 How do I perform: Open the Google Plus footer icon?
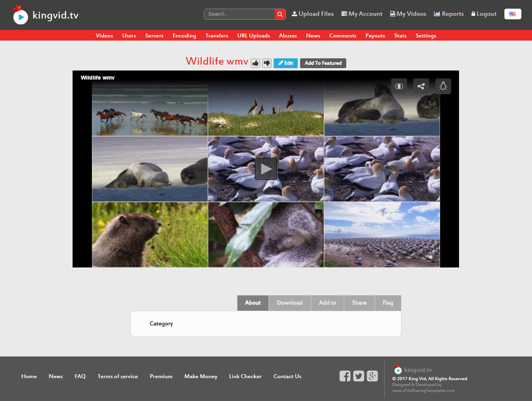click(372, 376)
